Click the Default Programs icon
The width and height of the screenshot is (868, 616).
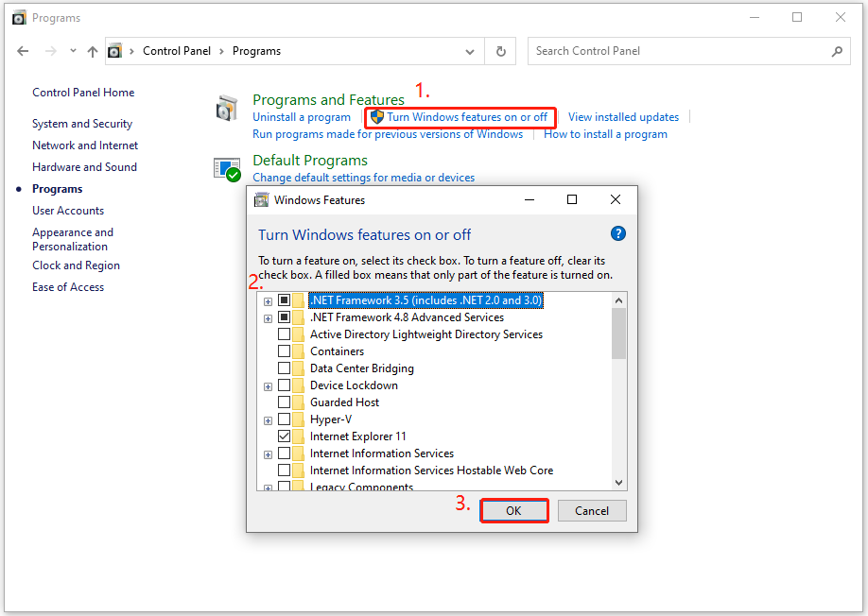(227, 169)
